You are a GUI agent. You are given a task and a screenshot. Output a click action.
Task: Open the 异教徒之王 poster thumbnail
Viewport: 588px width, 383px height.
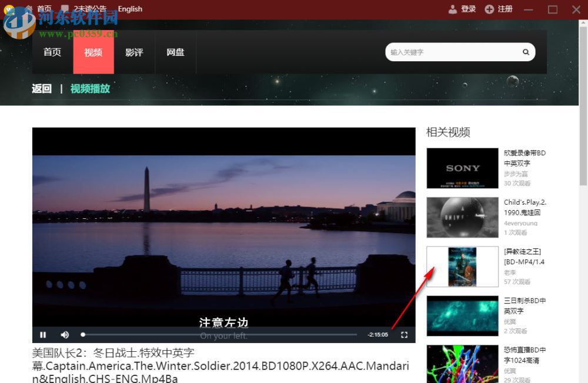click(462, 267)
